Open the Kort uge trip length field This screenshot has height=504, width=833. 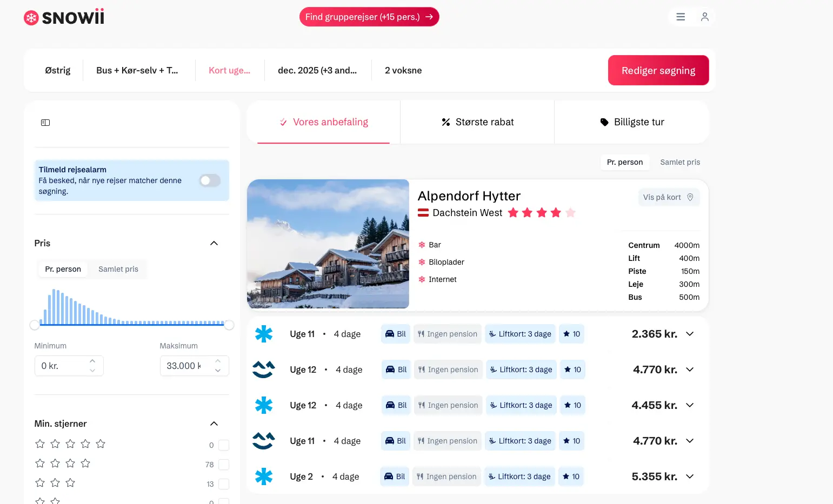(230, 70)
